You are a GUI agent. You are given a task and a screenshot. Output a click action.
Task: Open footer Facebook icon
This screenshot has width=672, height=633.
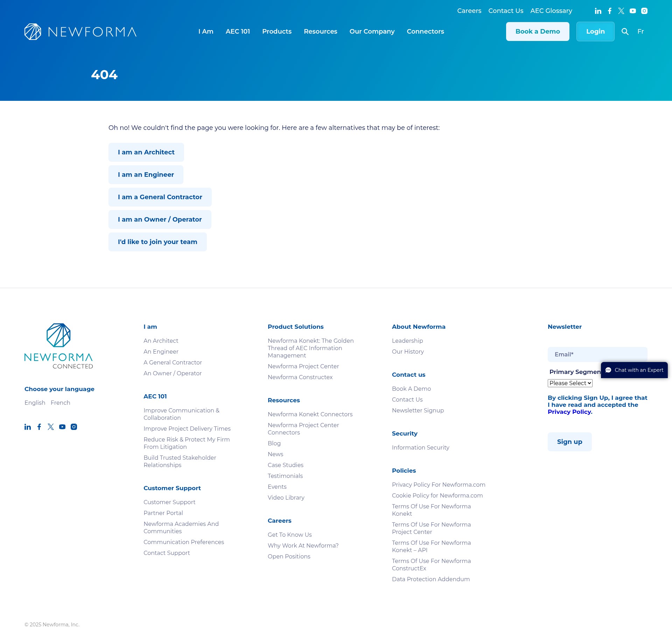39,427
